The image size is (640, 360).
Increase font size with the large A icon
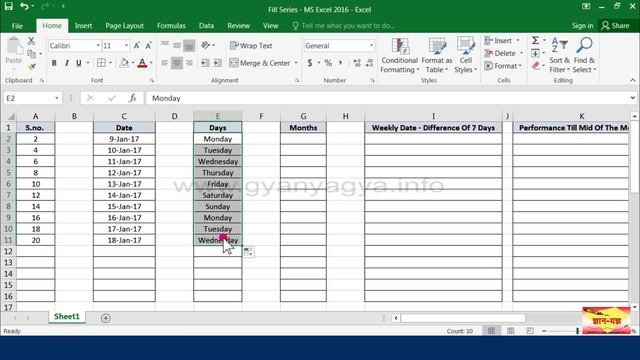click(137, 46)
